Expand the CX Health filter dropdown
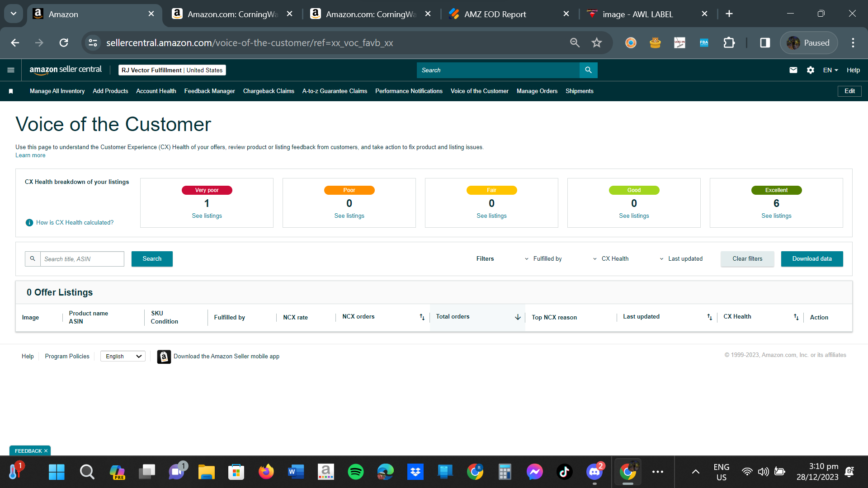Screen dimensions: 868x488 (611, 259)
